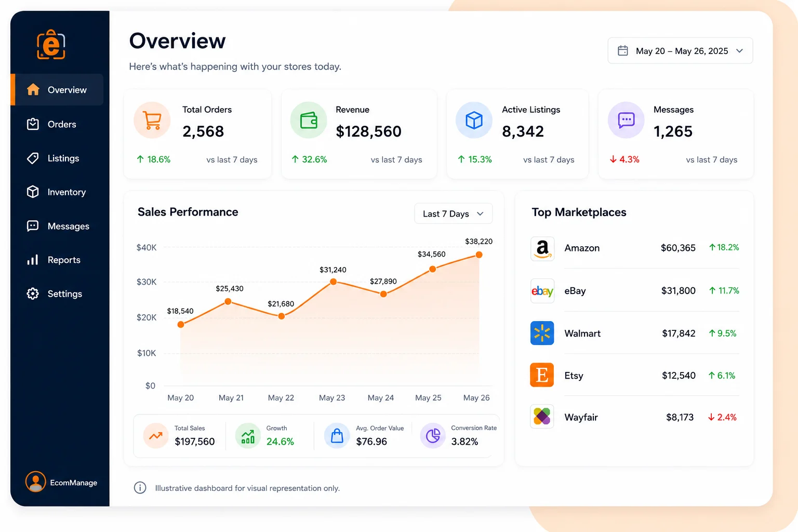Click the Walmart spark logo

542,333
